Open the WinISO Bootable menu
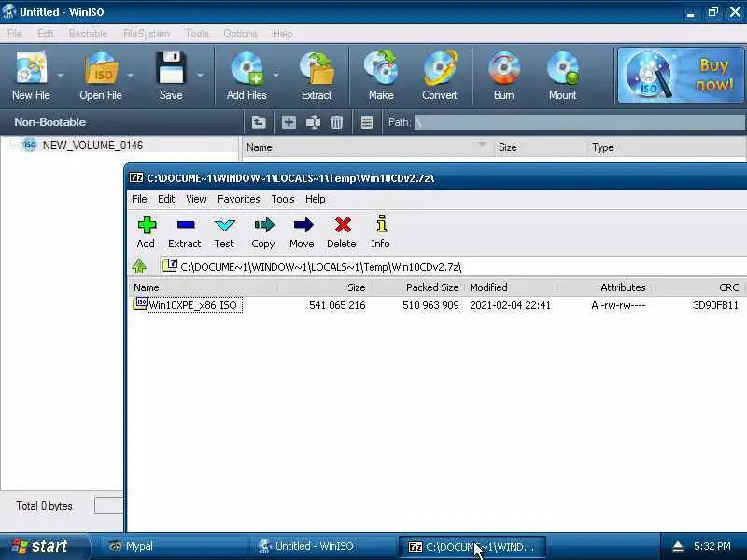 88,34
